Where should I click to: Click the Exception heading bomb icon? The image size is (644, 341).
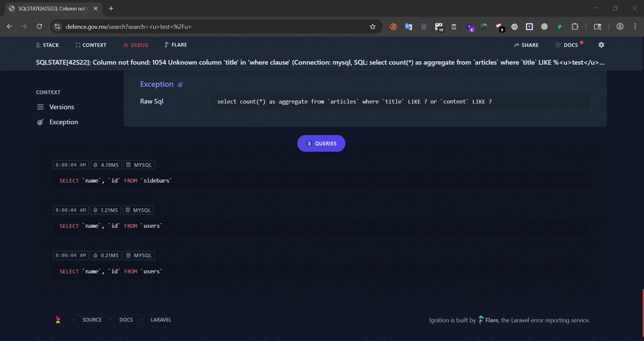point(180,84)
